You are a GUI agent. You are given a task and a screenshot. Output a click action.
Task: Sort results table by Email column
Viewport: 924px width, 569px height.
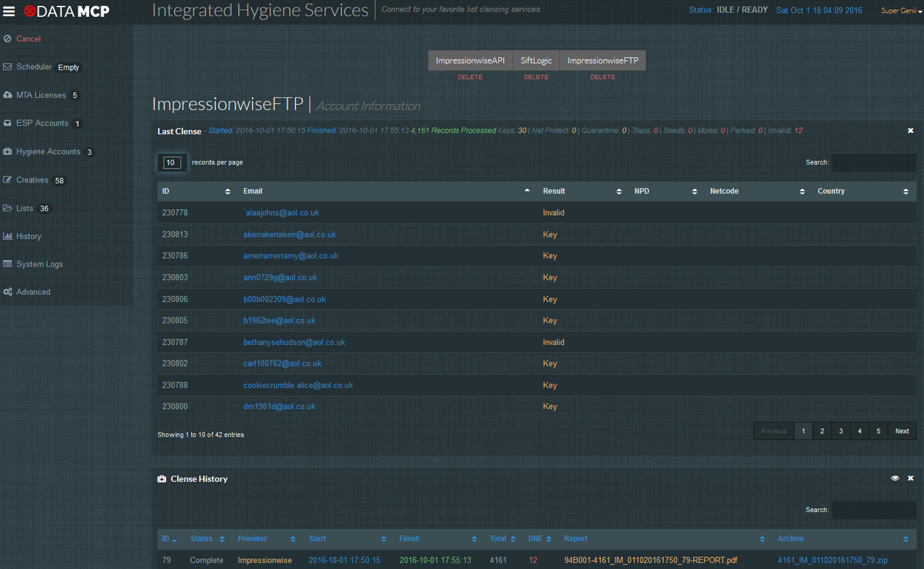coord(388,191)
